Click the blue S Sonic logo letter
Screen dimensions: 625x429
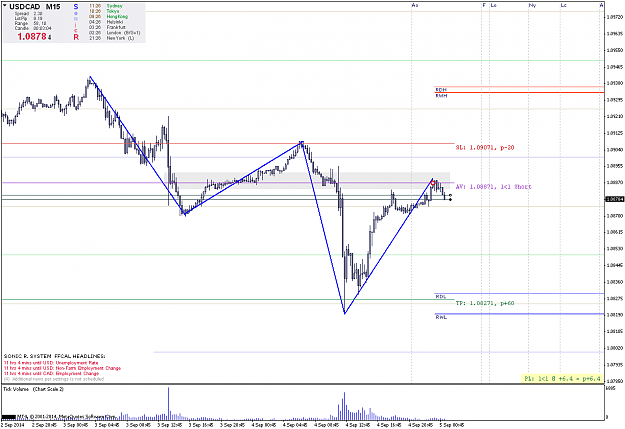tap(76, 7)
